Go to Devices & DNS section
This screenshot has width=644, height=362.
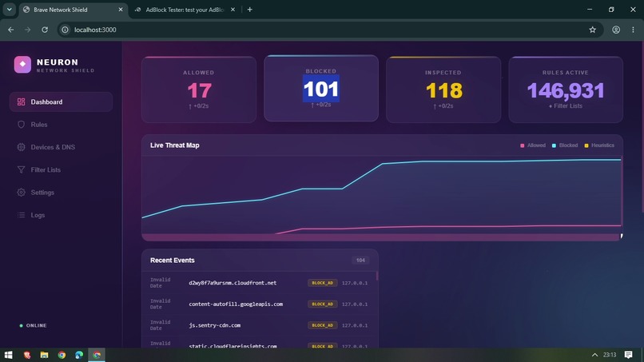[61, 147]
